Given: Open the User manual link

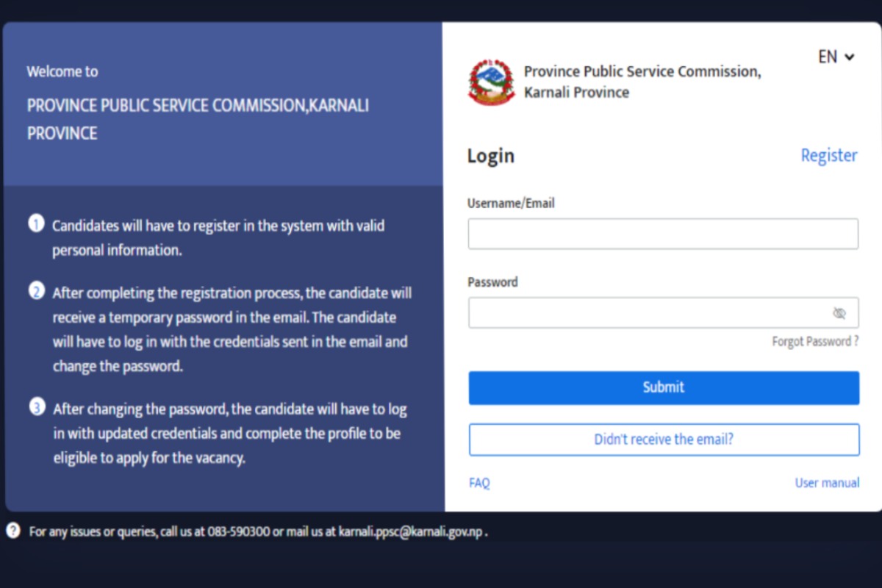Looking at the screenshot, I should (827, 483).
